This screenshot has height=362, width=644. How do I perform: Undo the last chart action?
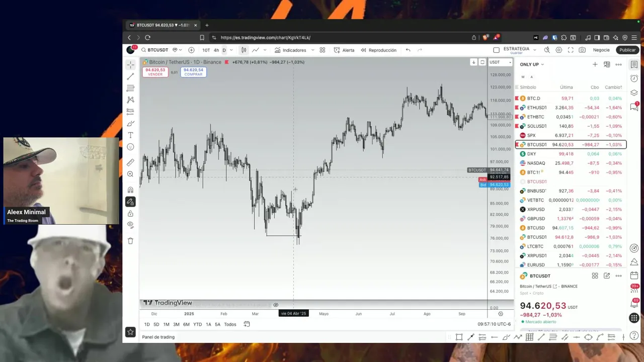pyautogui.click(x=408, y=50)
